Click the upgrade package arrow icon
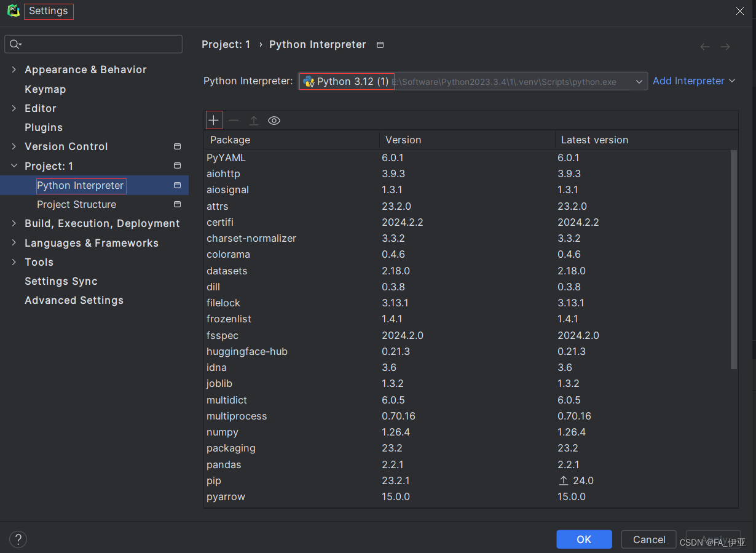 click(x=254, y=121)
